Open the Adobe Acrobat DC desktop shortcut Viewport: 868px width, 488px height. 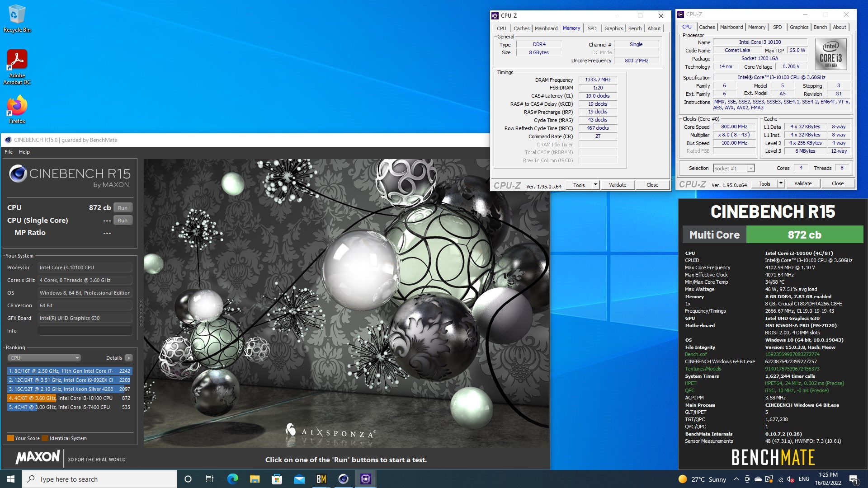[x=17, y=67]
